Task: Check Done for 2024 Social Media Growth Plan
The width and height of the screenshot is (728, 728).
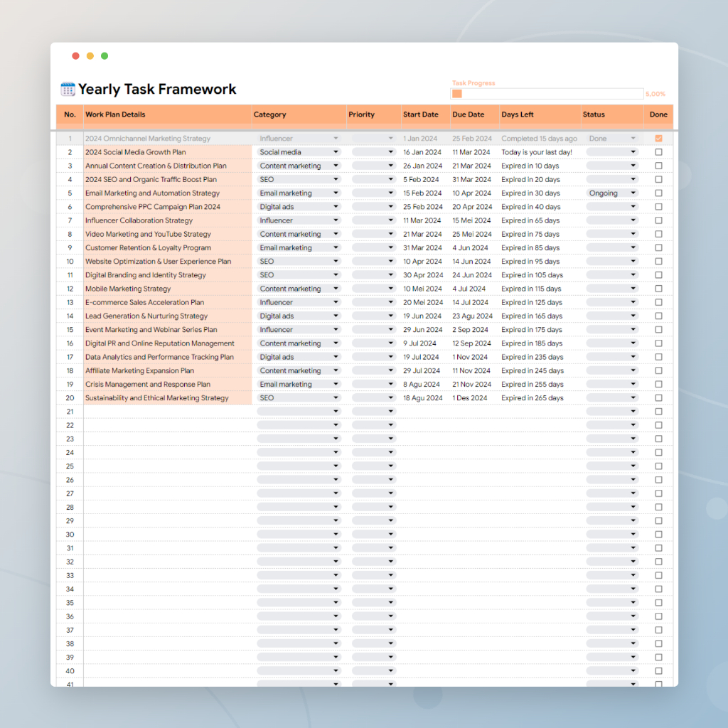Action: [x=658, y=152]
